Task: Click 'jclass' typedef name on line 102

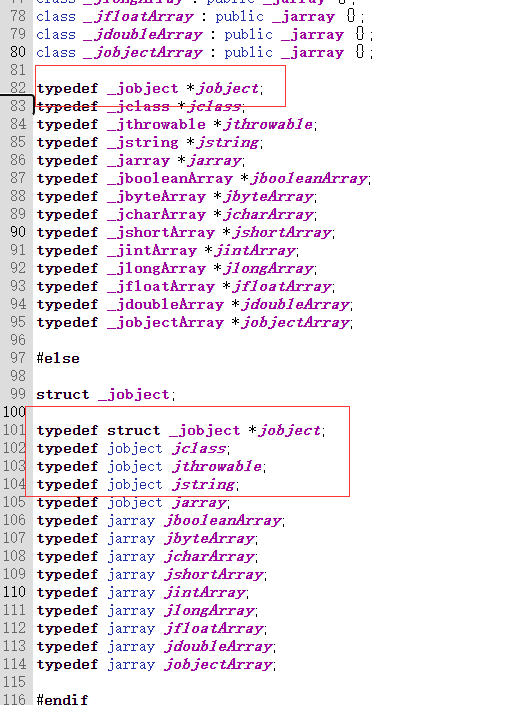Action: pyautogui.click(x=199, y=448)
